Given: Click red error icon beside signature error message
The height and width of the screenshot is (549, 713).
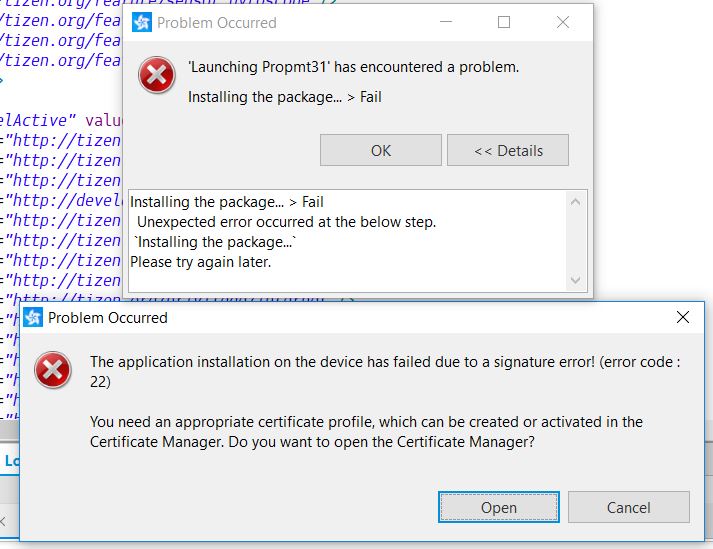Looking at the screenshot, I should click(x=52, y=371).
